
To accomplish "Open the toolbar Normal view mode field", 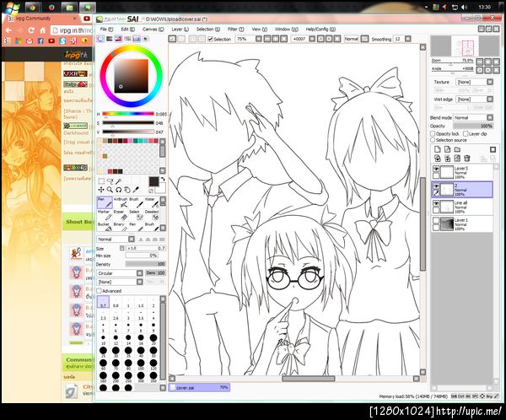I will pos(351,39).
